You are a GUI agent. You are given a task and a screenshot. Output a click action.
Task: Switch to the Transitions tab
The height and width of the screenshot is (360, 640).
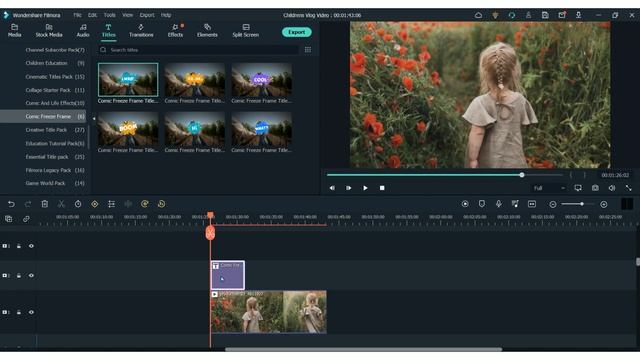point(141,31)
